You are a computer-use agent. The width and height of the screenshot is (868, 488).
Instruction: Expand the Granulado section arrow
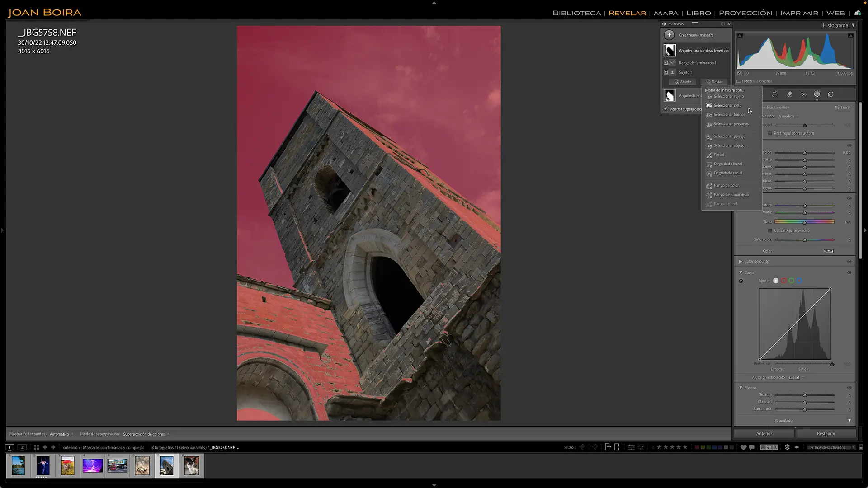(849, 420)
